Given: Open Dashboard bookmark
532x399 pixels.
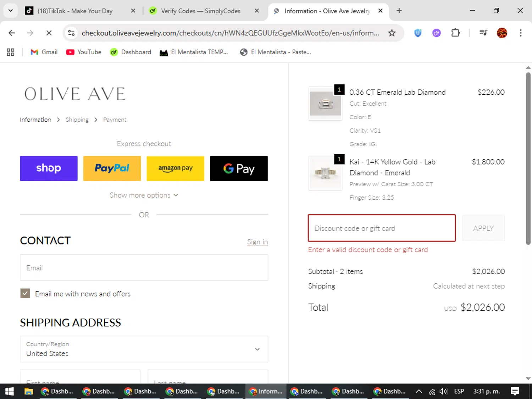Looking at the screenshot, I should 131,52.
